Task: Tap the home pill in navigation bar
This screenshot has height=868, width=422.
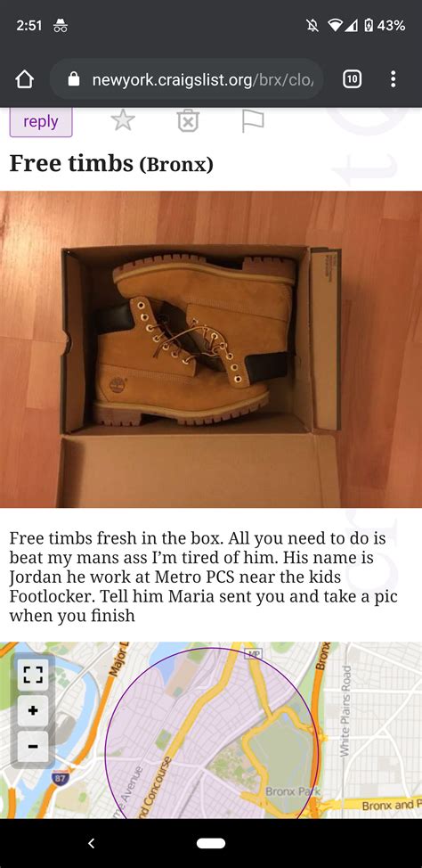Action: tap(211, 843)
